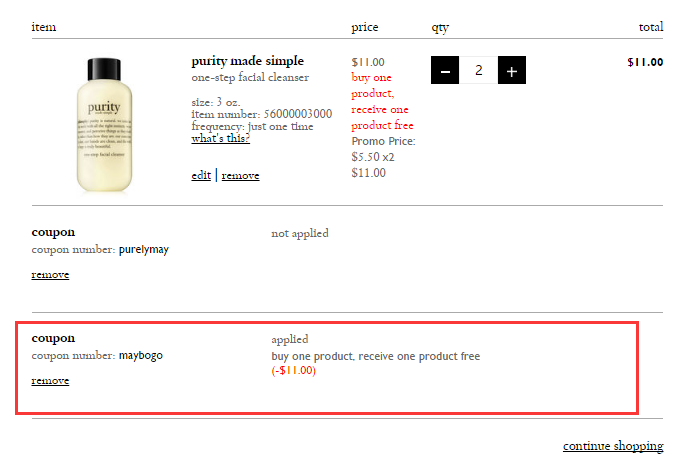This screenshot has height=467, width=679.
Task: Click the item column header
Action: 44,27
